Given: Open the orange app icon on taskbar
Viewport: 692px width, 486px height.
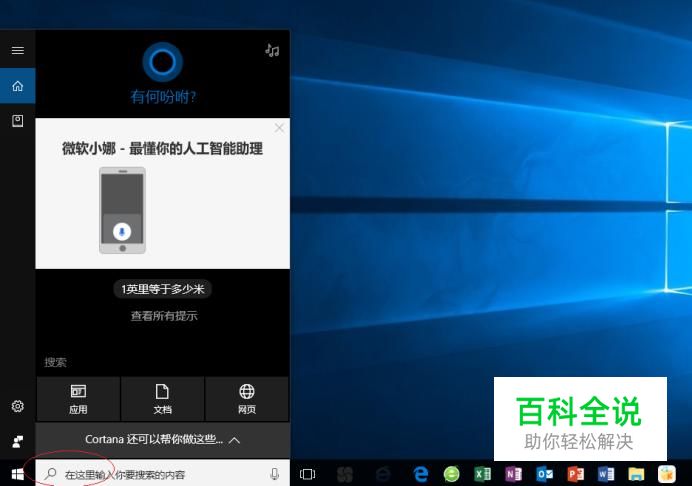Looking at the screenshot, I should 667,475.
